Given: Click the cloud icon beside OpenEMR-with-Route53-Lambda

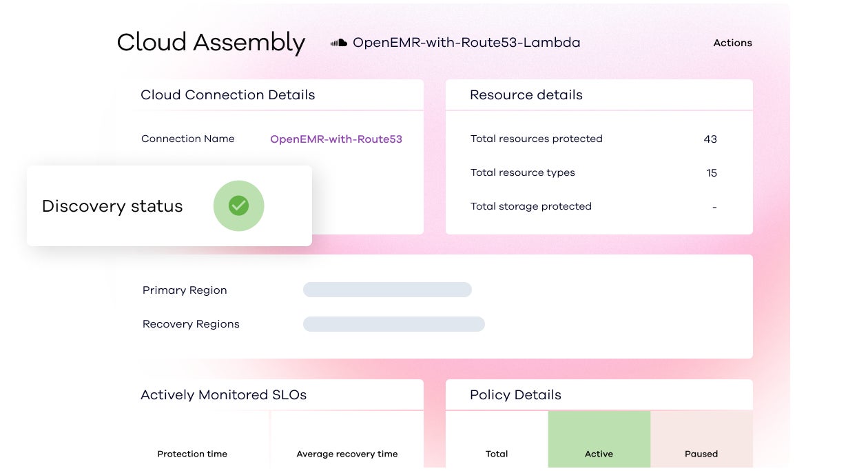Looking at the screenshot, I should click(338, 43).
